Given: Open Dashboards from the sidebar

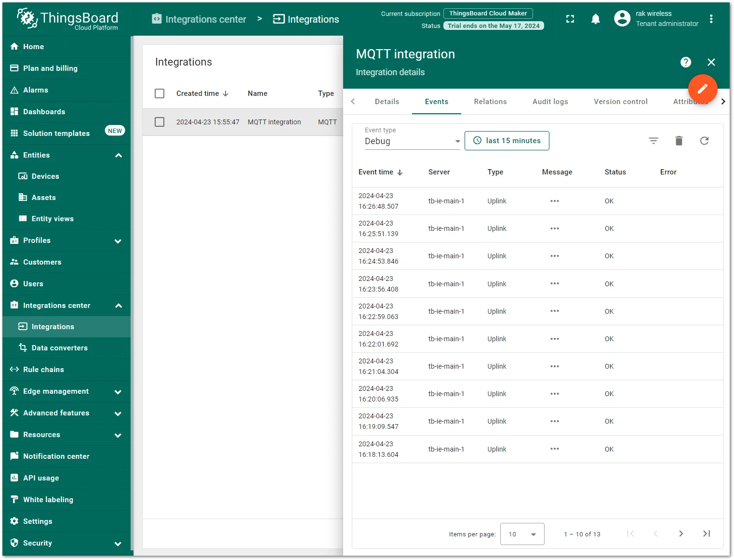Looking at the screenshot, I should tap(67, 112).
